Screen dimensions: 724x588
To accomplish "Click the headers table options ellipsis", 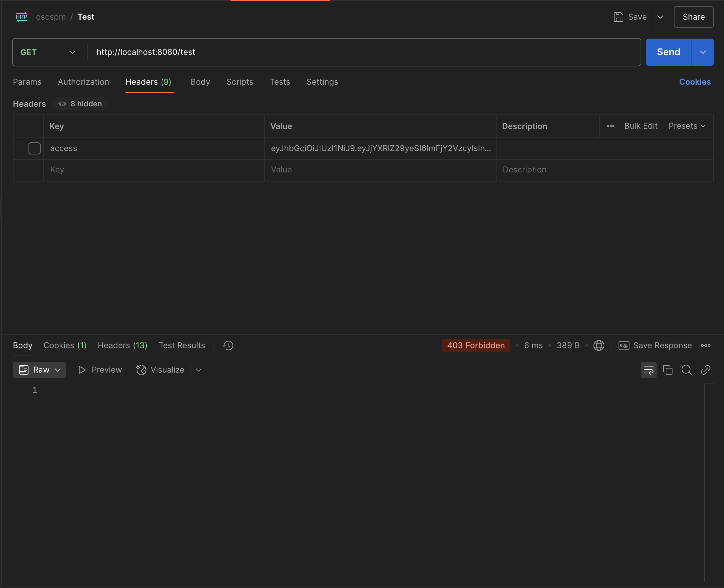I will click(610, 126).
